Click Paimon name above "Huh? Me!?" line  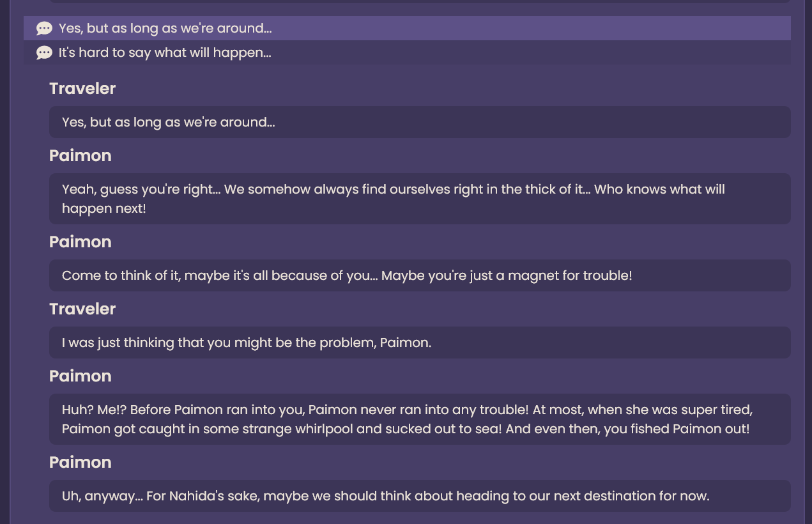pyautogui.click(x=80, y=376)
